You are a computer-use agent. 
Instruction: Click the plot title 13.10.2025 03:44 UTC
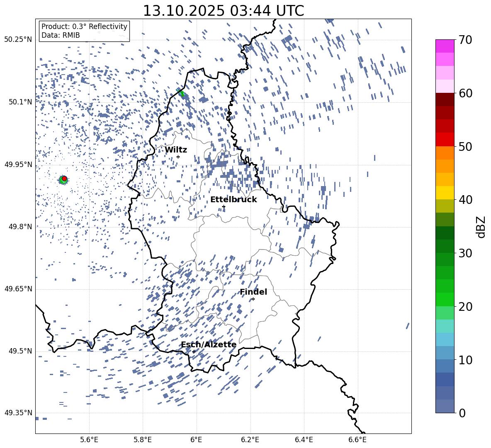pyautogui.click(x=224, y=11)
